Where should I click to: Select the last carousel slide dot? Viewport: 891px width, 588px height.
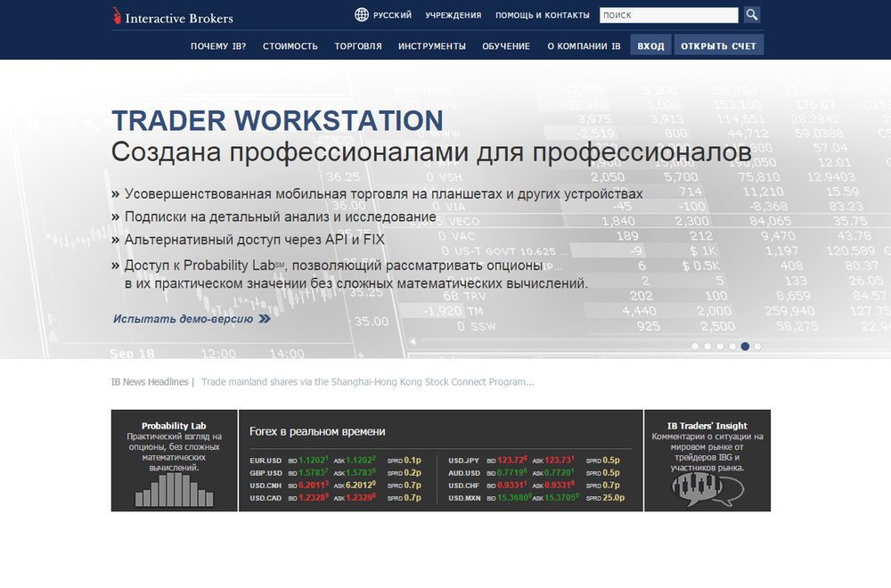pyautogui.click(x=757, y=346)
